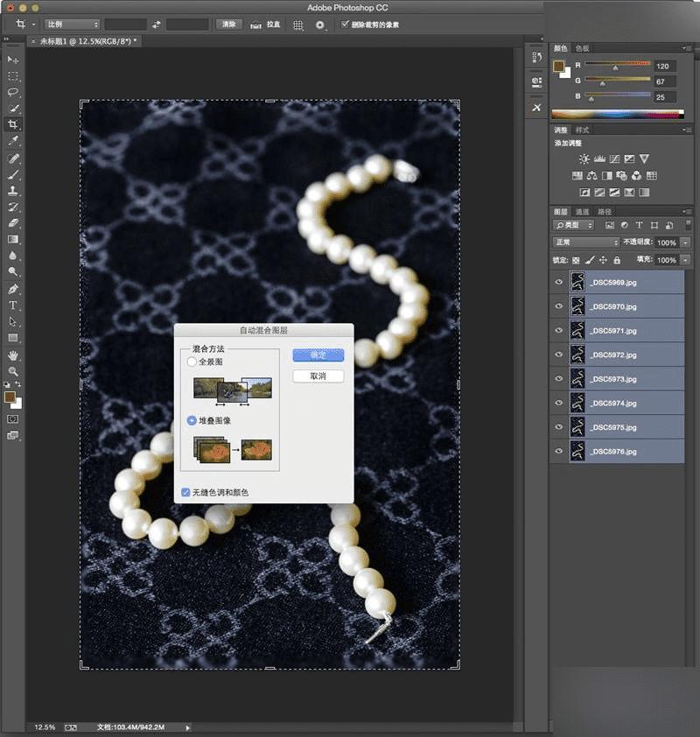
Task: Hide the _DSC5969.jpg layer
Action: [x=559, y=282]
